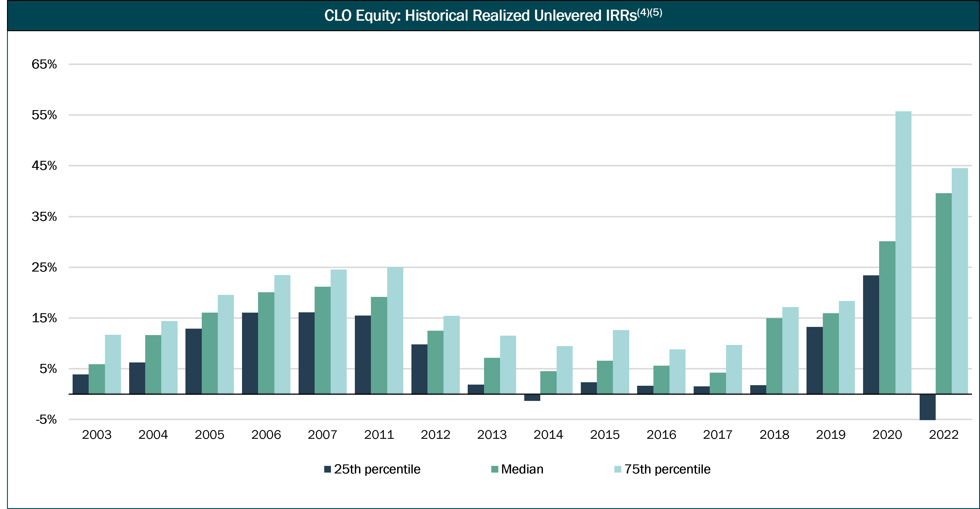Click the 15% y-axis label

tap(44, 318)
